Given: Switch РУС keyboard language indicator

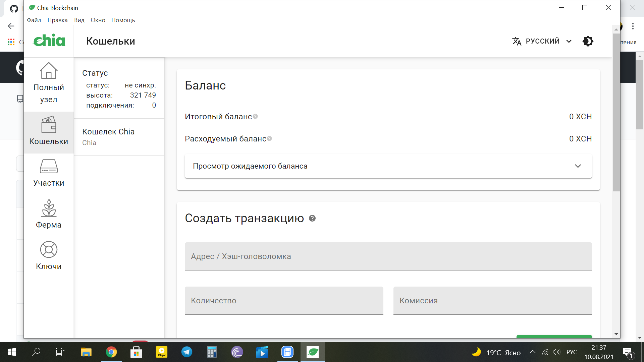Looking at the screenshot, I should click(572, 352).
